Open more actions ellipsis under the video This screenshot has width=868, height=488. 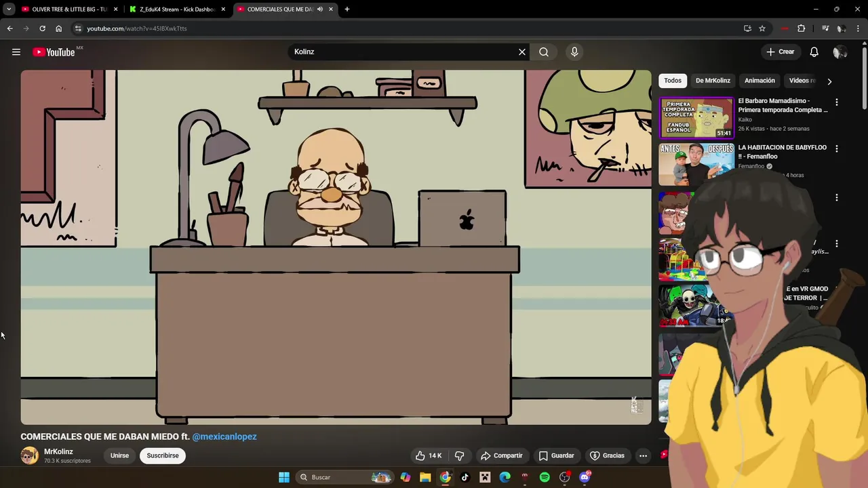tap(643, 455)
